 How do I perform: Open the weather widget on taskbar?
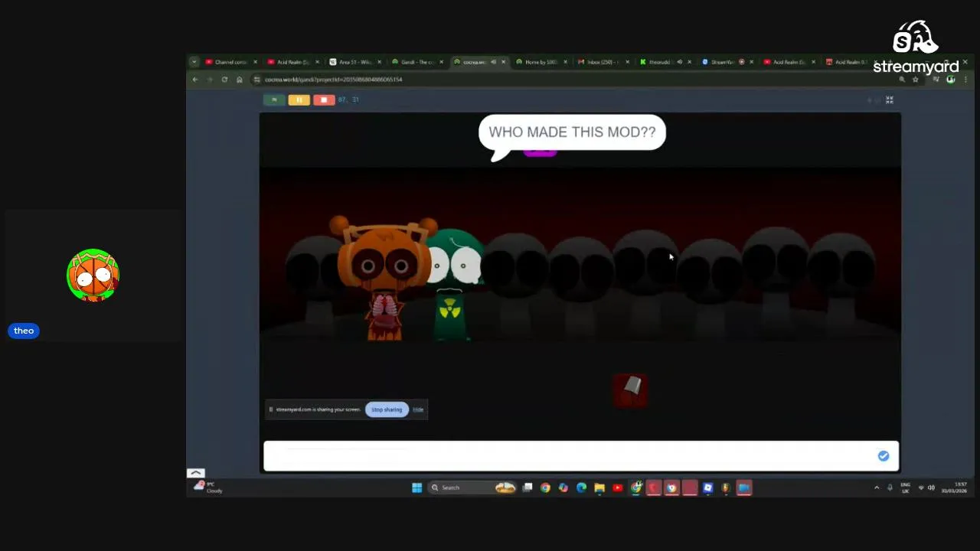[x=208, y=487]
